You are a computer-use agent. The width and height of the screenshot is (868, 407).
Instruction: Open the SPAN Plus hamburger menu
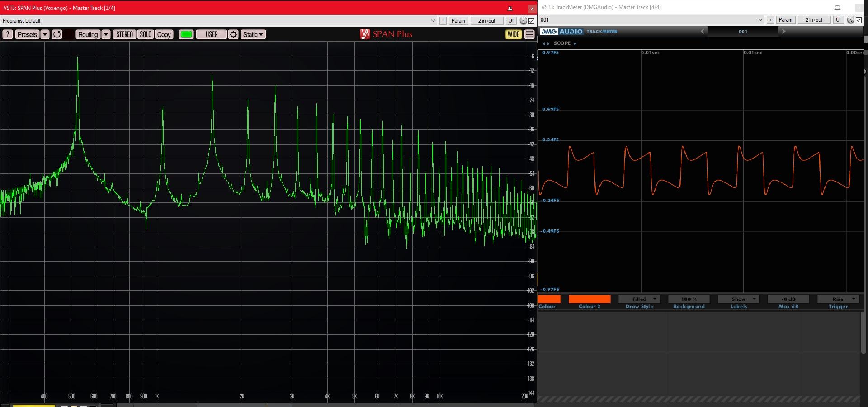tap(529, 34)
